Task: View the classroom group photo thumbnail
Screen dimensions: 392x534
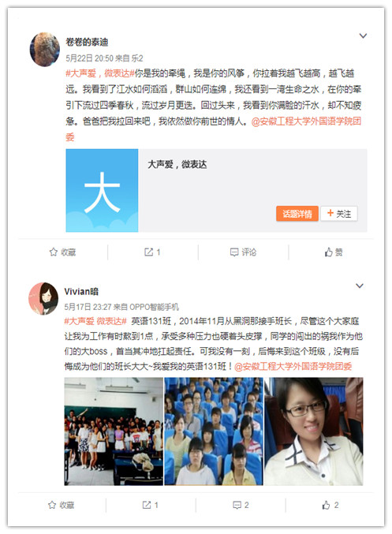Action: [x=114, y=431]
